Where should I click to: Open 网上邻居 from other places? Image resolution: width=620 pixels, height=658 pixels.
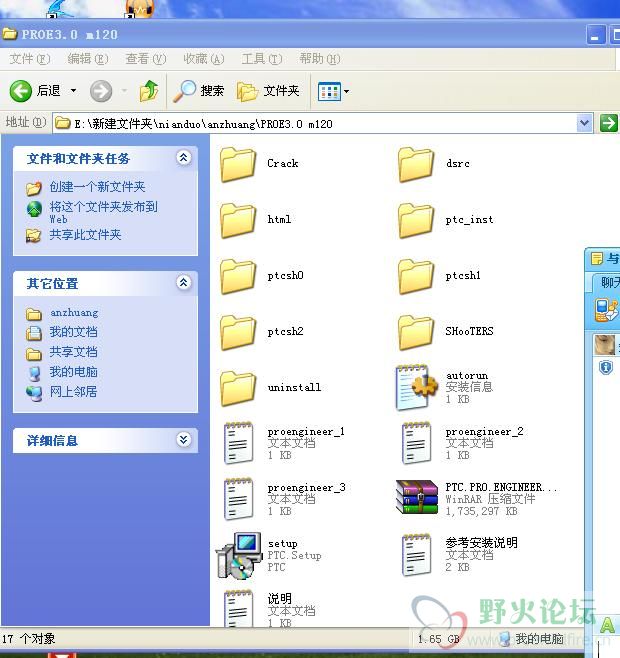tap(73, 392)
